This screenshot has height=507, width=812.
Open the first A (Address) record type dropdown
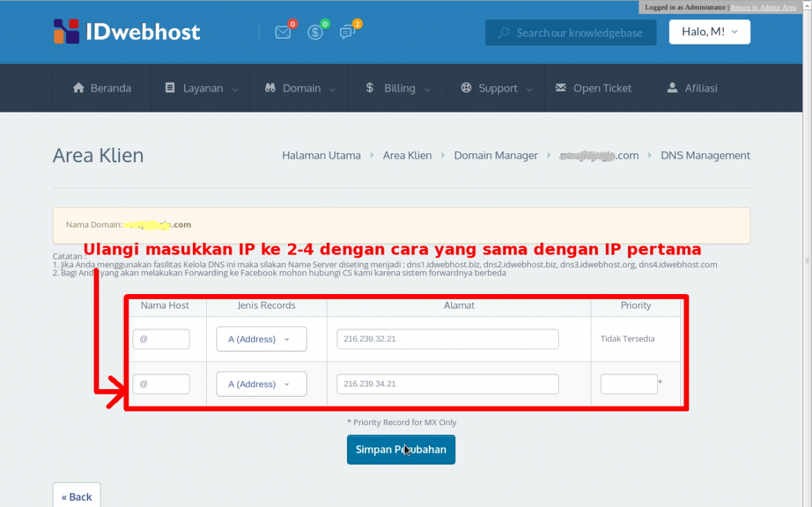coord(261,338)
